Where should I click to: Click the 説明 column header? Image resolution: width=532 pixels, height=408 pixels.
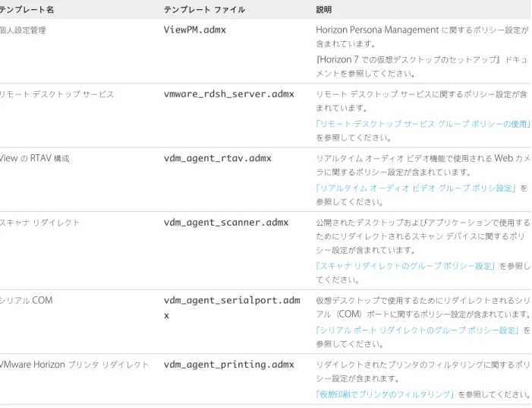(324, 10)
